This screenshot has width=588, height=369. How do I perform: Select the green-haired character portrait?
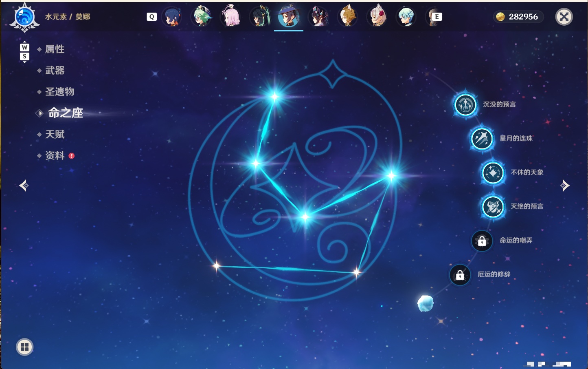[202, 16]
